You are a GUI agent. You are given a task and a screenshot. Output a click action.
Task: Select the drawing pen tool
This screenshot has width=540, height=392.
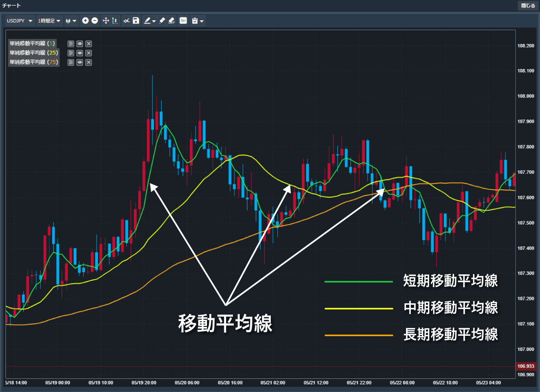pos(147,21)
